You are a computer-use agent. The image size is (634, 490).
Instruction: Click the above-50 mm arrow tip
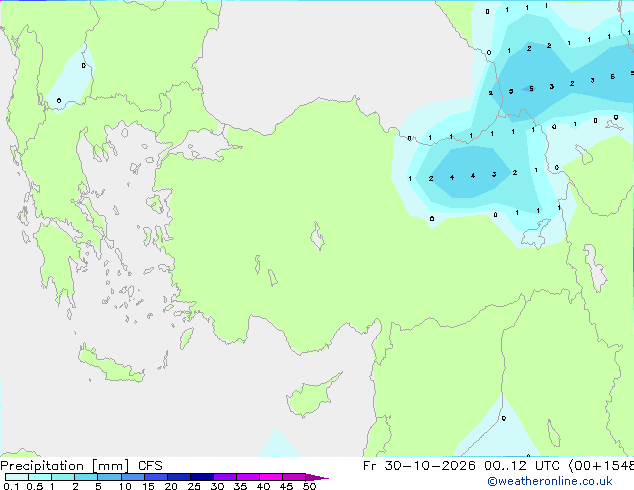pos(317,477)
